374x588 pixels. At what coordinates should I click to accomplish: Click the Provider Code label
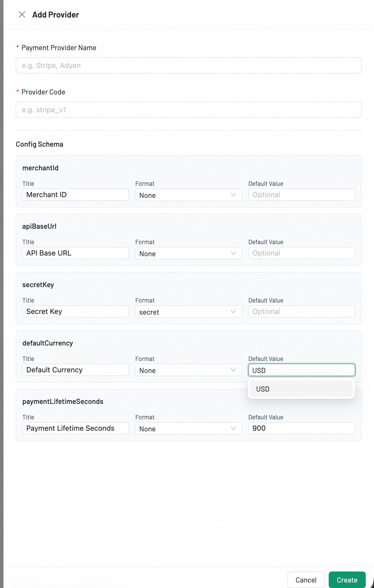click(43, 92)
